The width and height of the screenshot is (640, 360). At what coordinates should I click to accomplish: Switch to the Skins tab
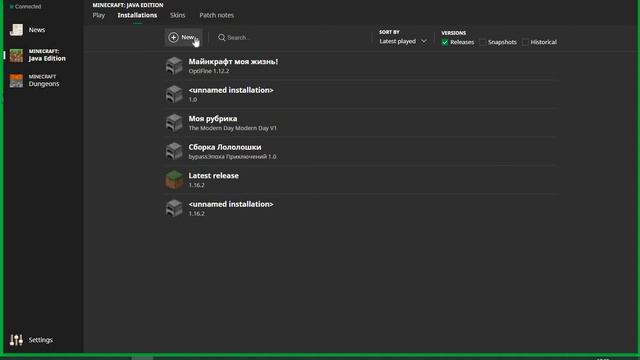click(x=178, y=15)
